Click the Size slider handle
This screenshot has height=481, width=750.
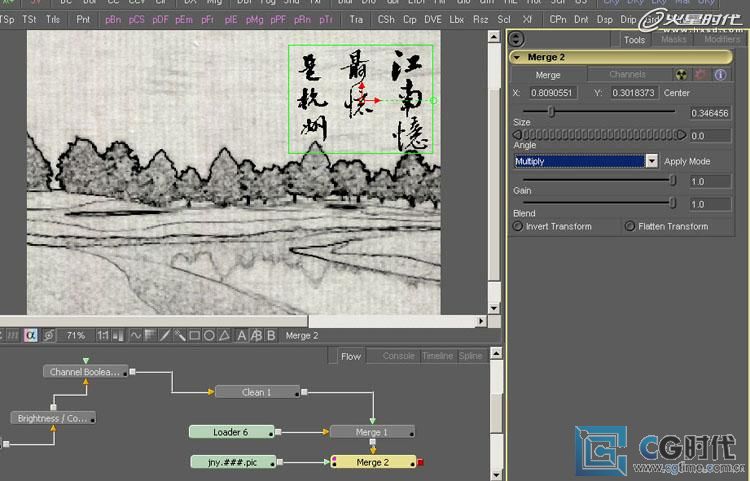click(551, 111)
